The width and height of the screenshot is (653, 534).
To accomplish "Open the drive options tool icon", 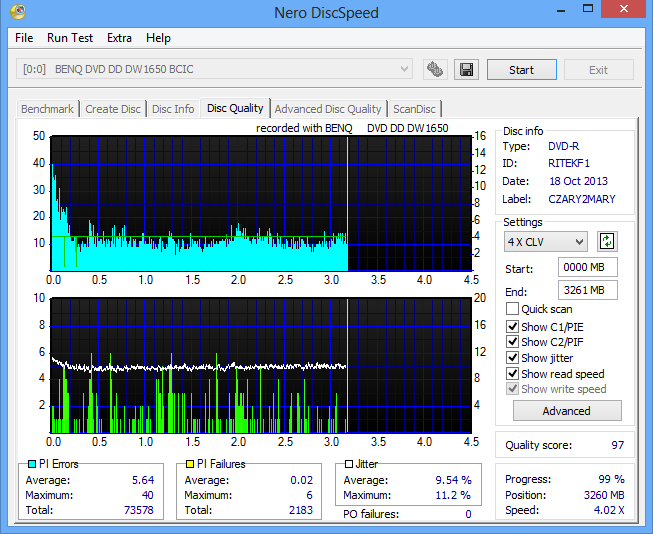I will (x=435, y=70).
